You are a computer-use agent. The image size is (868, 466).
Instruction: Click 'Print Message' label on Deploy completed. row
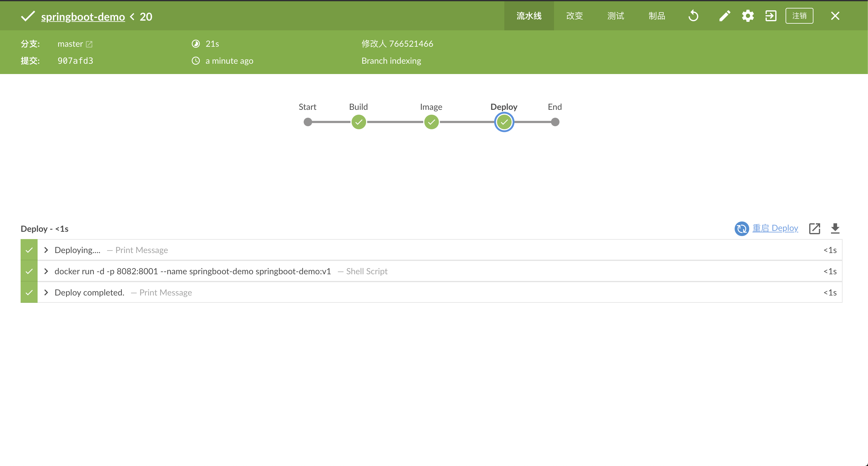pyautogui.click(x=165, y=292)
